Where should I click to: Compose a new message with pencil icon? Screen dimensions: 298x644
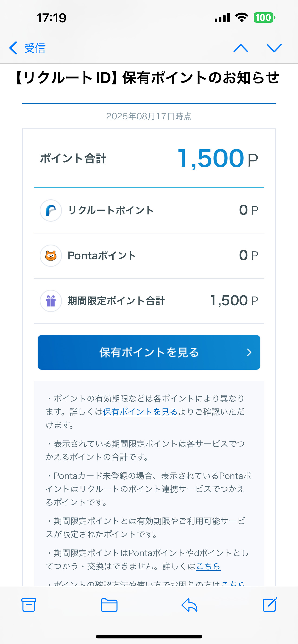tap(270, 605)
